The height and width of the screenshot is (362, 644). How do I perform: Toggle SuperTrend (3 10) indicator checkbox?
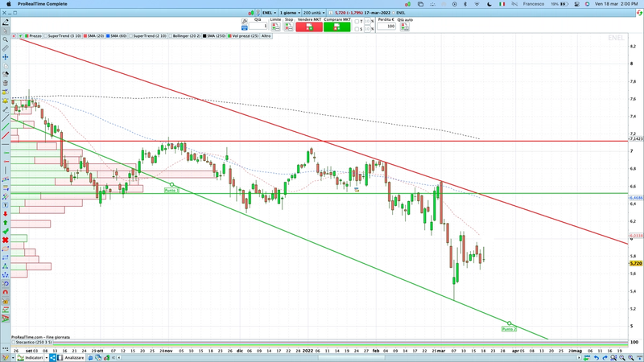[46, 36]
